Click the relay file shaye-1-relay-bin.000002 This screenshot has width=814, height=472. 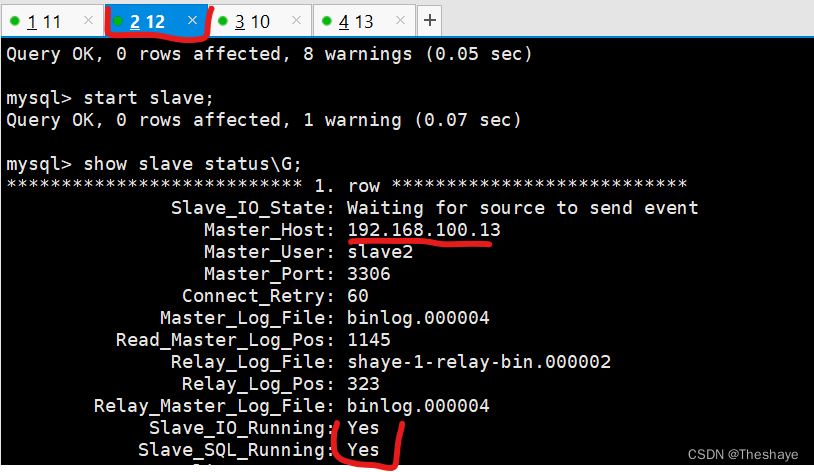(x=479, y=362)
